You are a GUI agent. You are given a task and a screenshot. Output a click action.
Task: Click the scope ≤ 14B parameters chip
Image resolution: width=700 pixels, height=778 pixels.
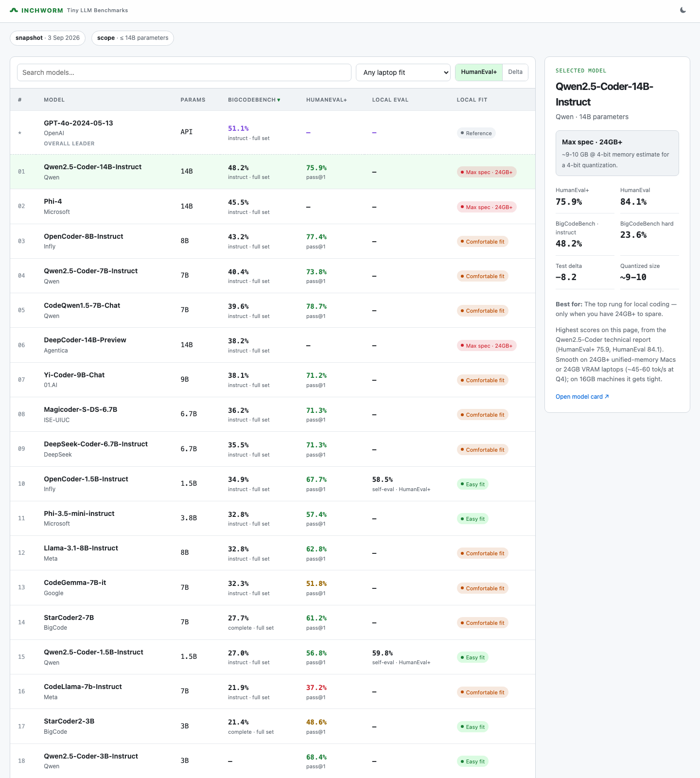[x=133, y=38]
